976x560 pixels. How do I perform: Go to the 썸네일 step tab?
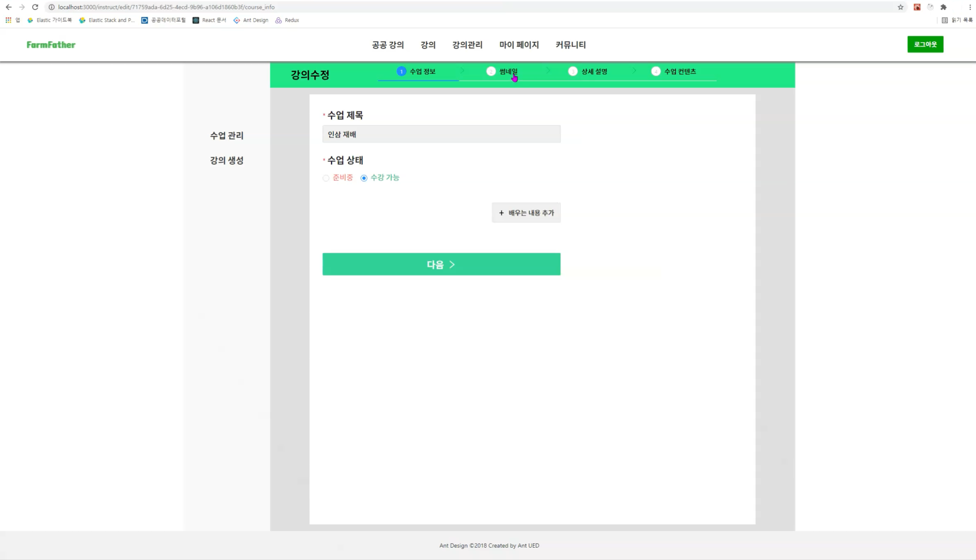click(x=508, y=71)
